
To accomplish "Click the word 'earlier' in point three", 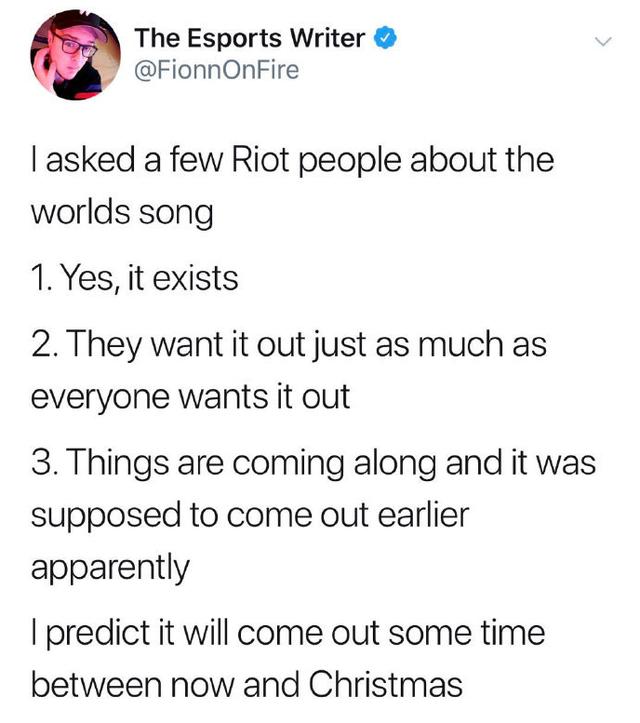I will tap(423, 515).
